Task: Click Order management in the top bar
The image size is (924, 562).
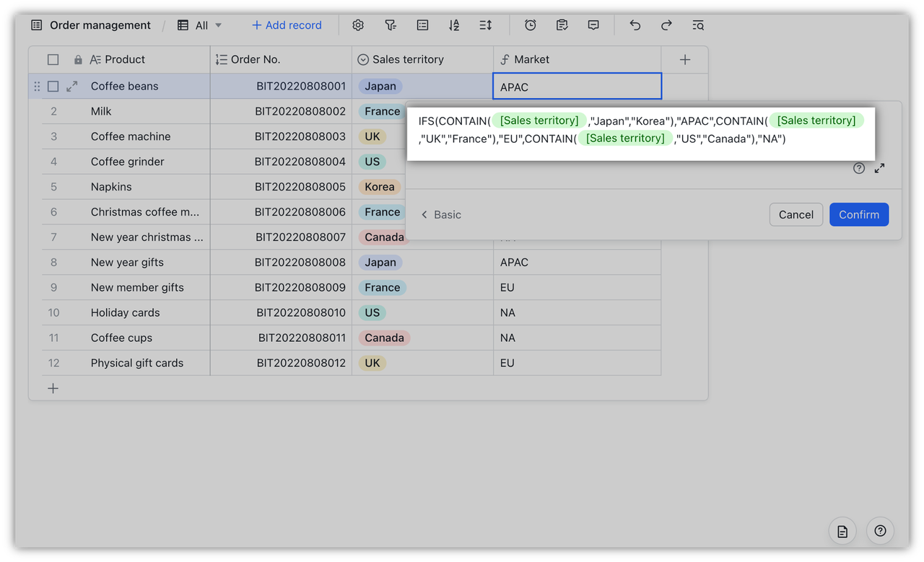Action: (100, 25)
